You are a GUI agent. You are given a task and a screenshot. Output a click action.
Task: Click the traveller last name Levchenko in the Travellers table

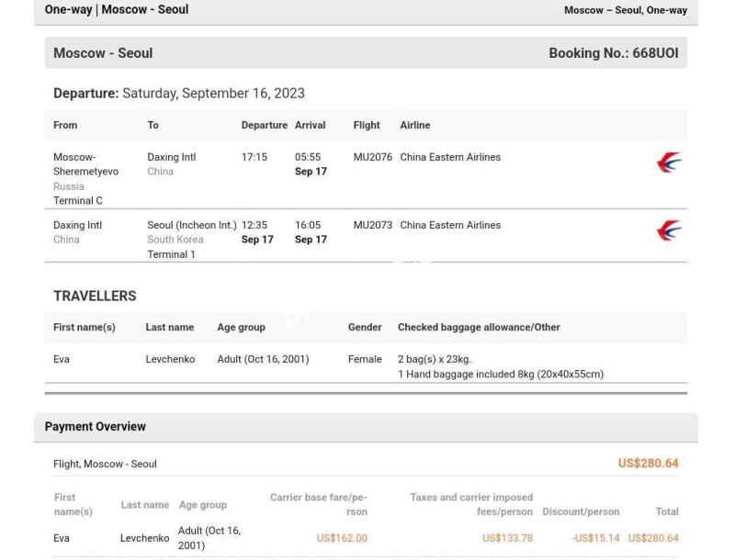pos(170,359)
